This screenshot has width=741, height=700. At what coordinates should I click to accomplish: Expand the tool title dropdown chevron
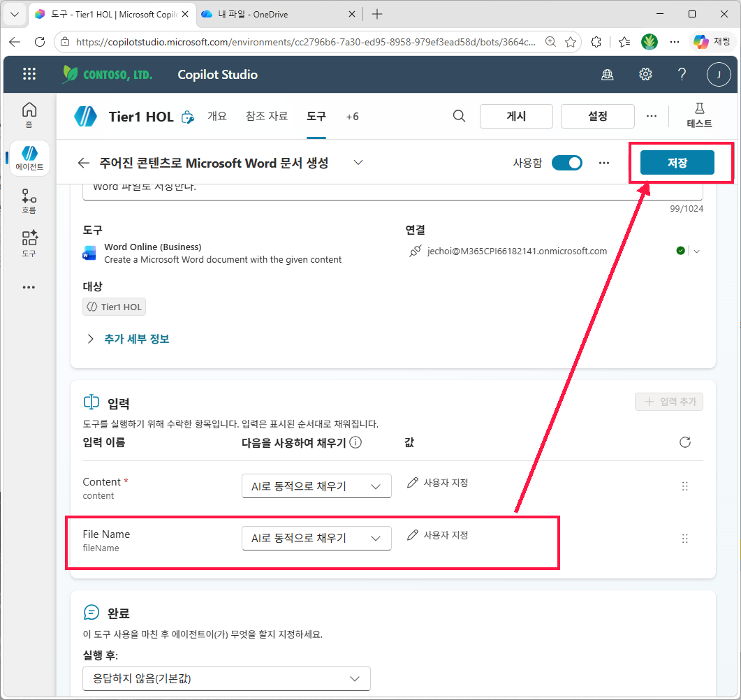(358, 163)
